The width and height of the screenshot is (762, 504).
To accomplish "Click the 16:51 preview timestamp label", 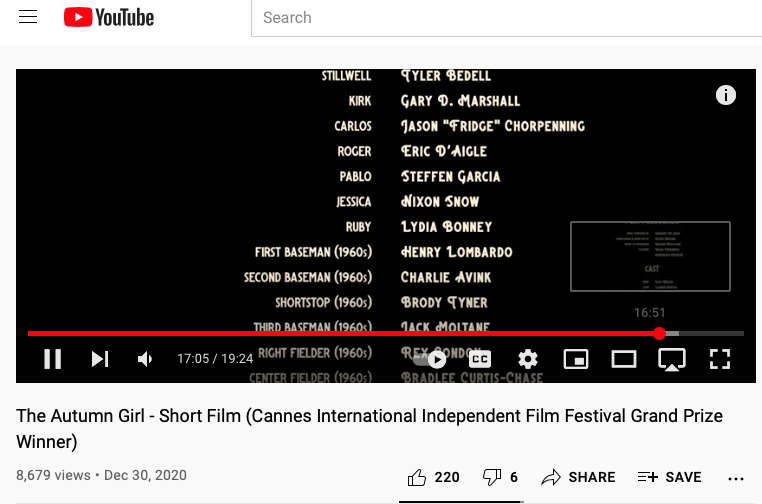I will click(649, 313).
